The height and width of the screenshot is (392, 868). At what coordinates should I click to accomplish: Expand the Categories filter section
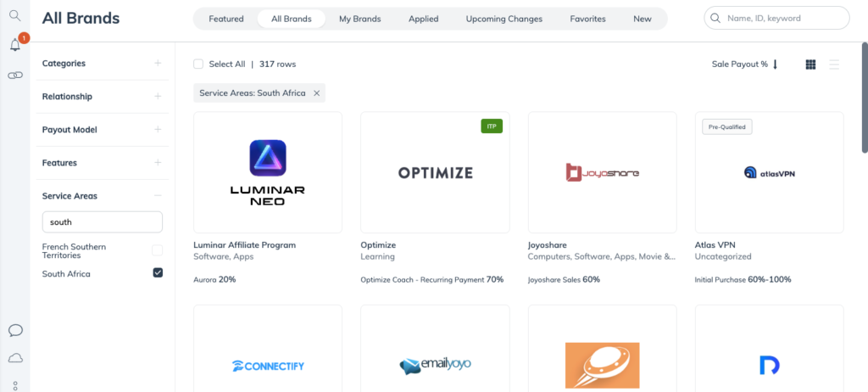(x=158, y=64)
